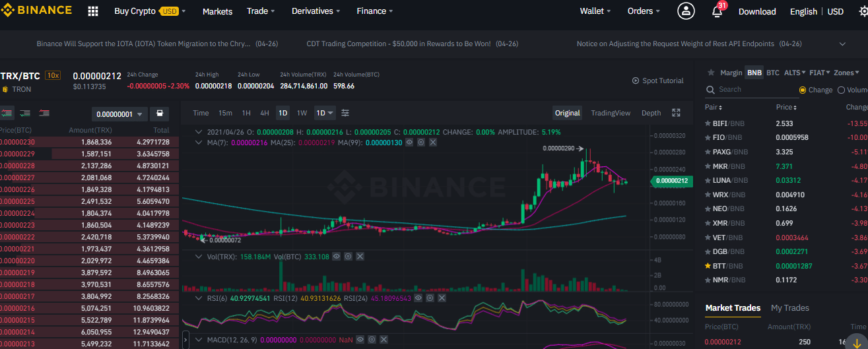Favorite the LUNA/BNB pair star
This screenshot has height=349, width=868.
(708, 180)
